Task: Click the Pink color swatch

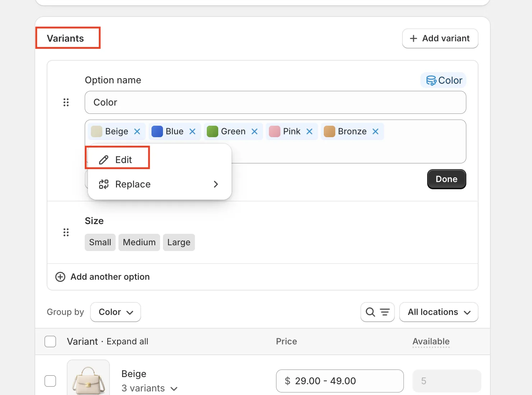Action: [275, 131]
